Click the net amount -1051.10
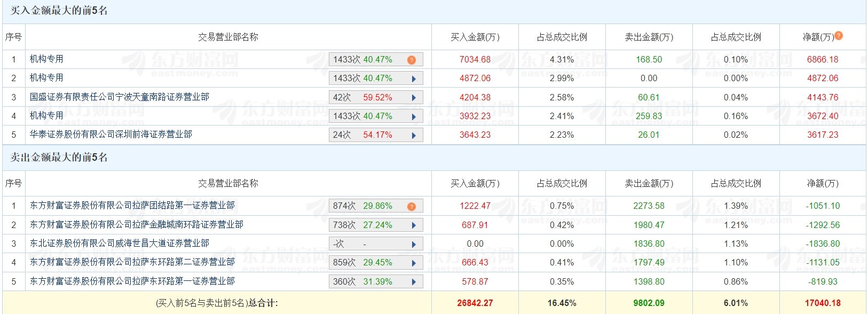This screenshot has height=314, width=868. (823, 206)
